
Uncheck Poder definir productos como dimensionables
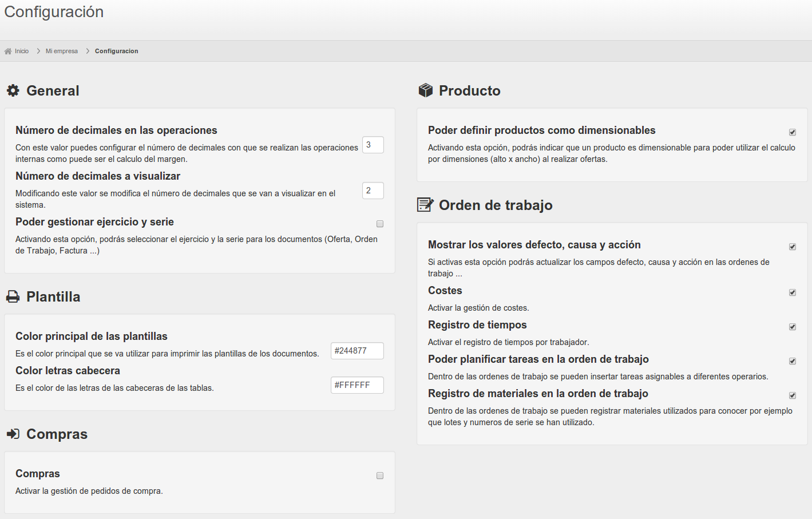point(793,132)
